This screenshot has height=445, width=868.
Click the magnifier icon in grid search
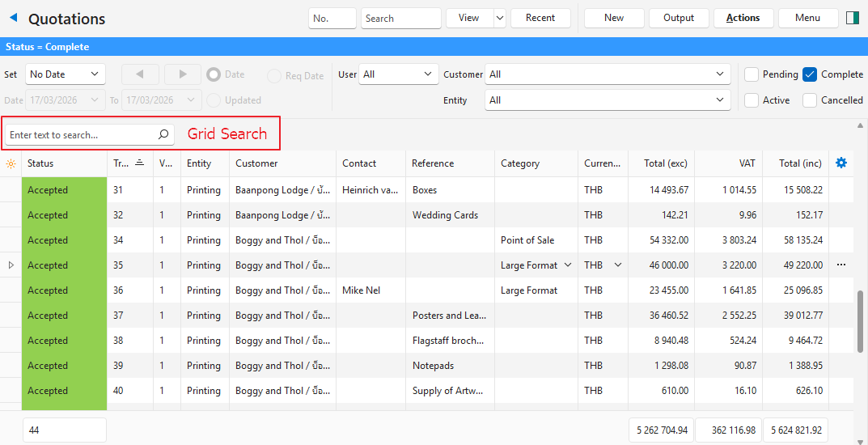click(x=163, y=135)
